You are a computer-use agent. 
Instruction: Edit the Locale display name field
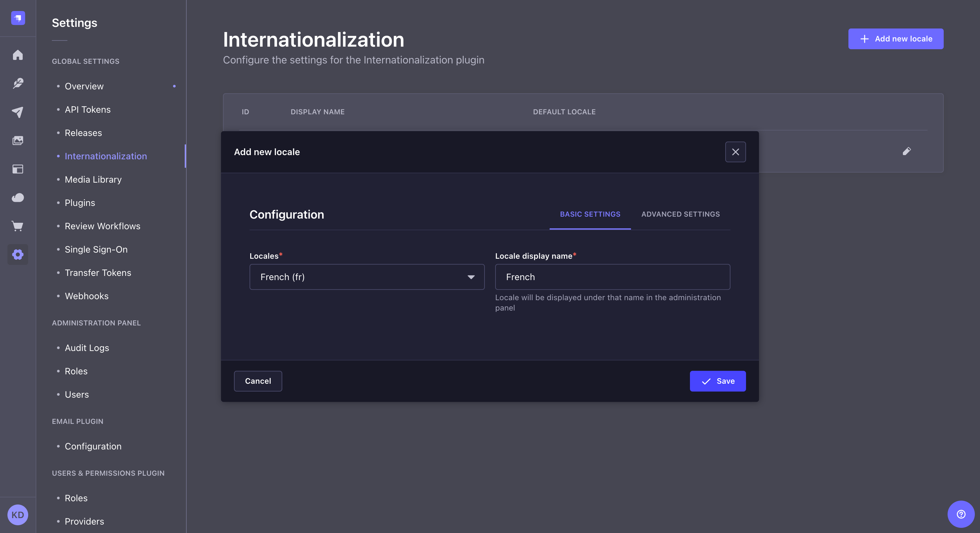(x=612, y=277)
